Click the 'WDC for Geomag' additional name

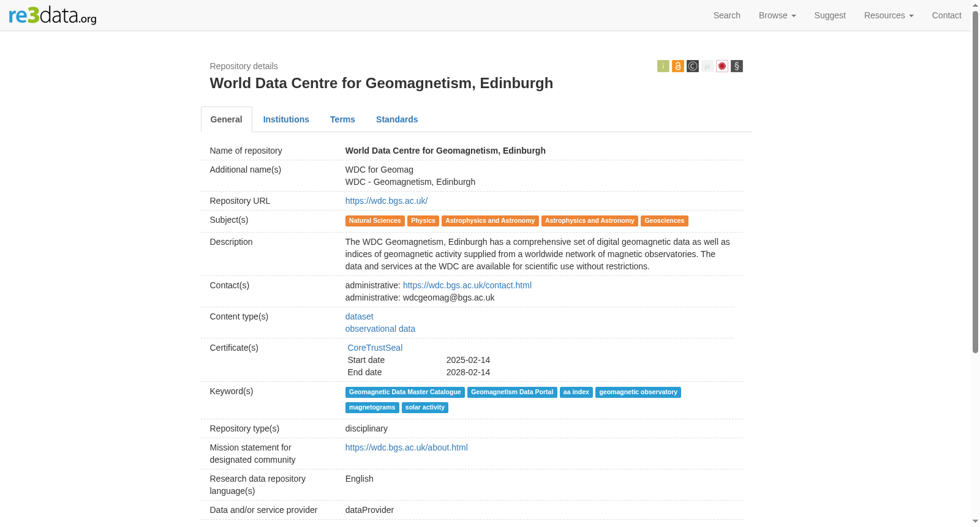[379, 170]
